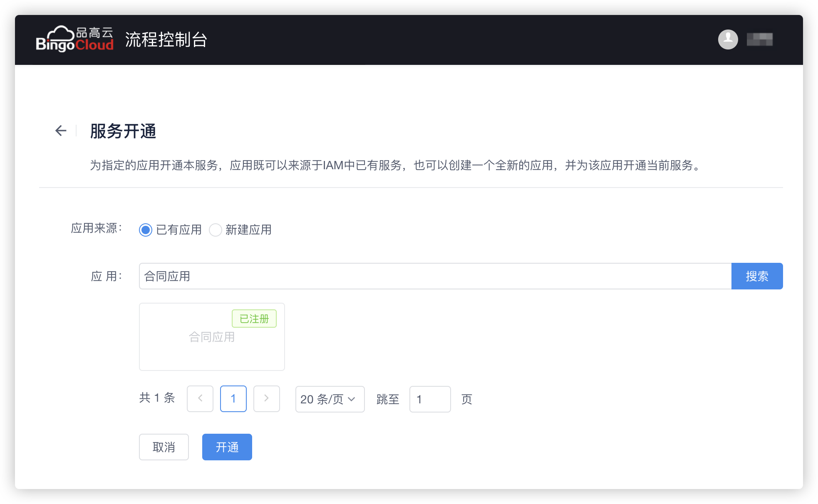This screenshot has height=504, width=818.
Task: Click the chevron in page size selector
Action: (352, 399)
